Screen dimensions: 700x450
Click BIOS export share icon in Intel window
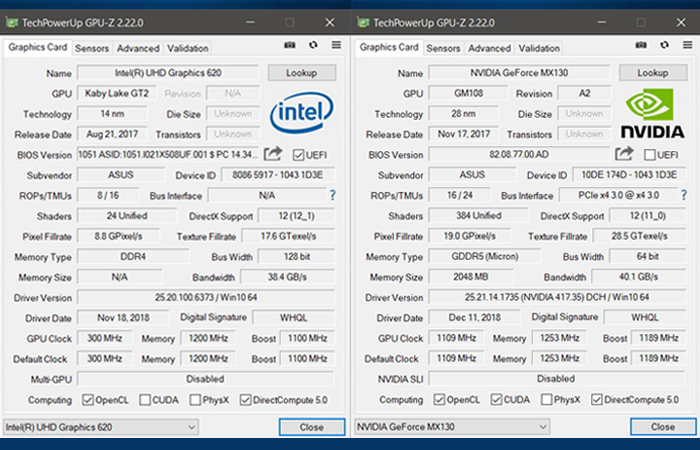coord(273,154)
